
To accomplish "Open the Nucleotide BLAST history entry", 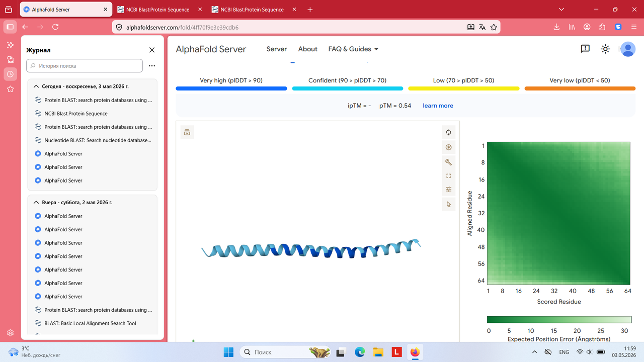I will 93,140.
